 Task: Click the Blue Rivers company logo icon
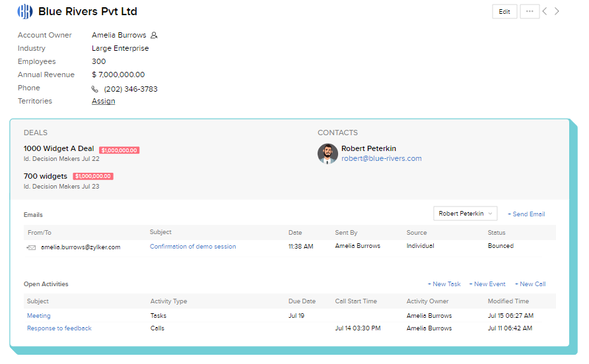[x=25, y=12]
